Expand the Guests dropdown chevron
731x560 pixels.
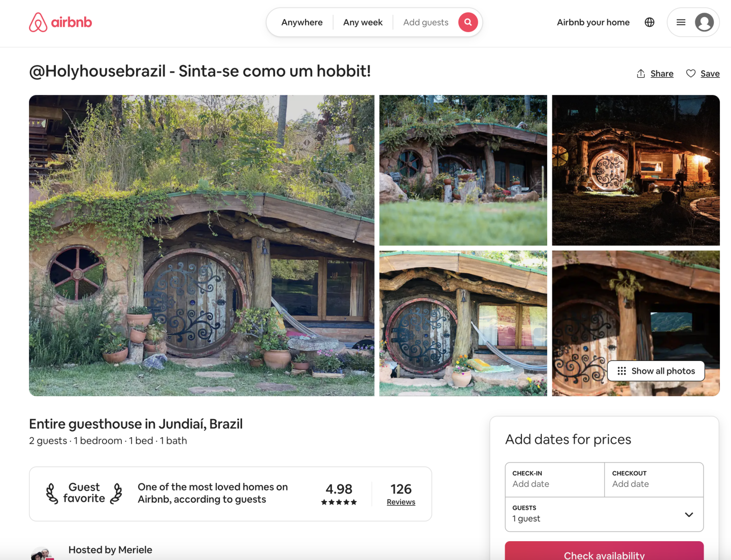pos(689,515)
